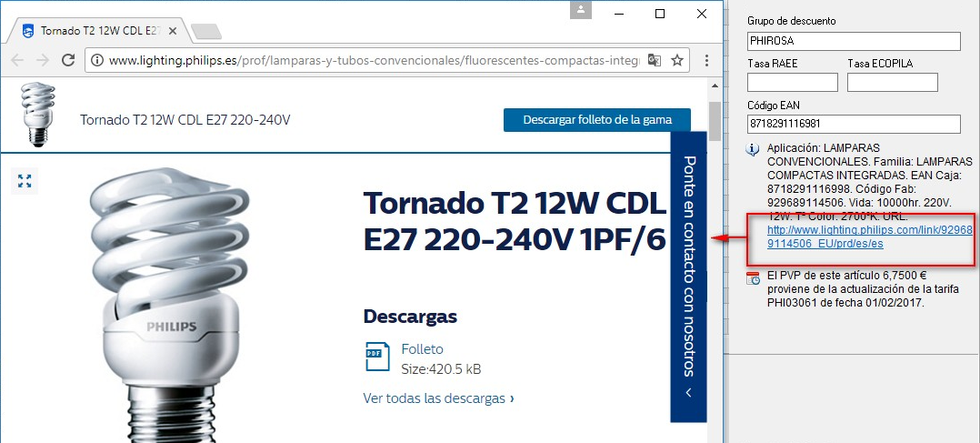Maximize the browser window
This screenshot has height=443, width=980.
(660, 13)
